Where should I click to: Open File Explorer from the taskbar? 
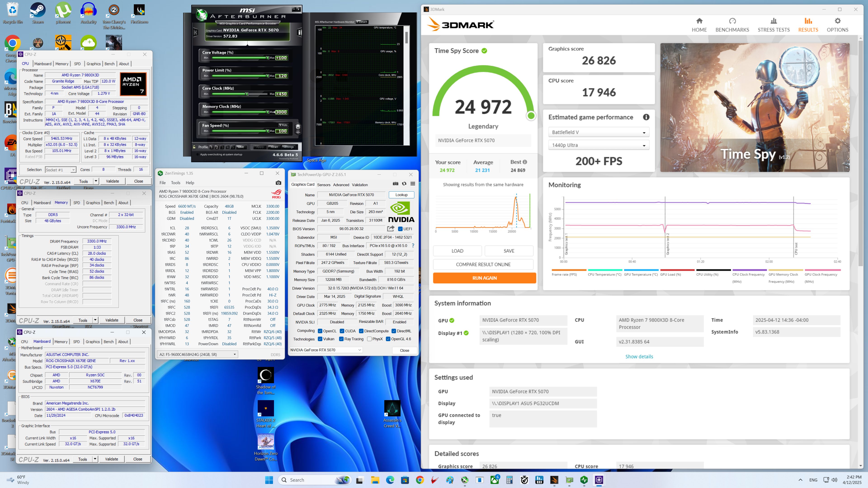click(375, 480)
